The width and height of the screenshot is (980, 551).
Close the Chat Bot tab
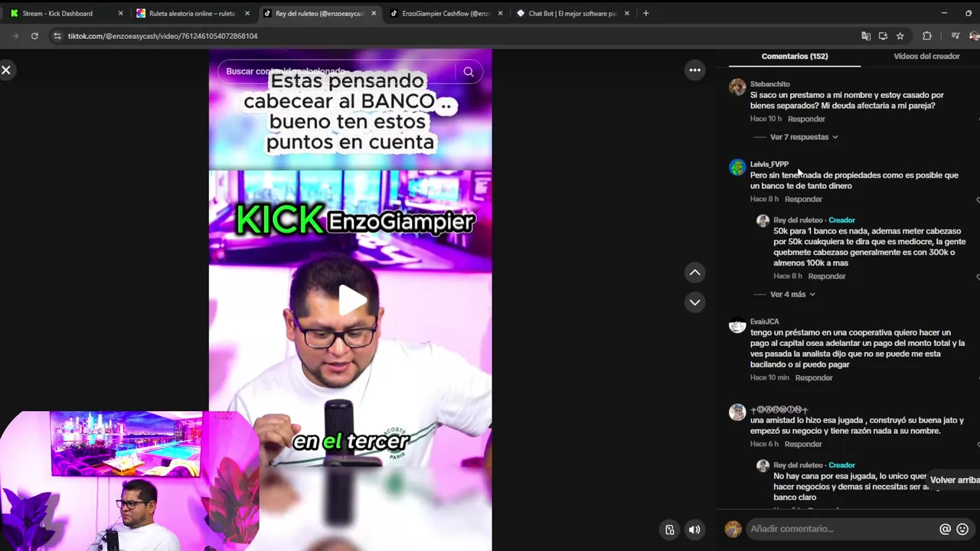tap(626, 13)
